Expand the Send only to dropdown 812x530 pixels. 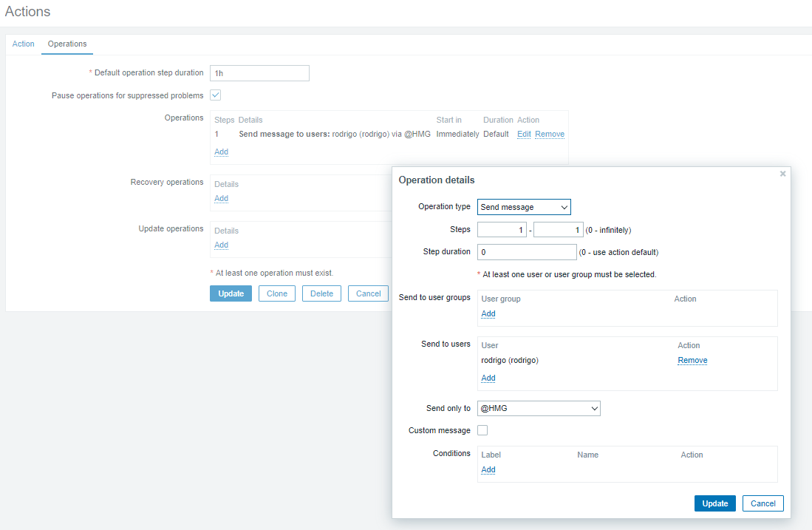(x=539, y=408)
